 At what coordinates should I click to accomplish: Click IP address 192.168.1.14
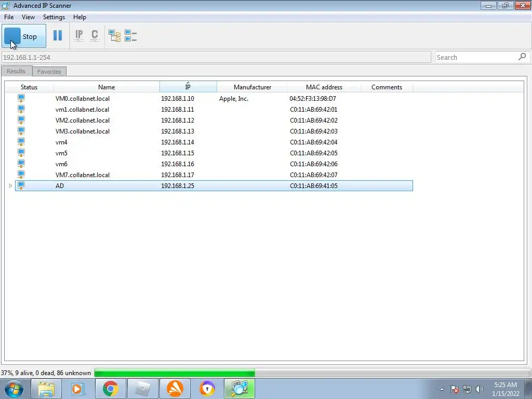pyautogui.click(x=178, y=142)
